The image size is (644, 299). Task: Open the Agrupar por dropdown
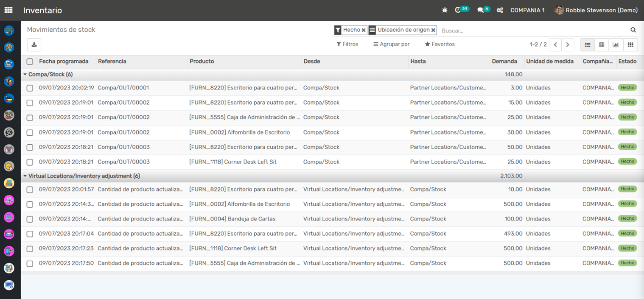pyautogui.click(x=392, y=44)
